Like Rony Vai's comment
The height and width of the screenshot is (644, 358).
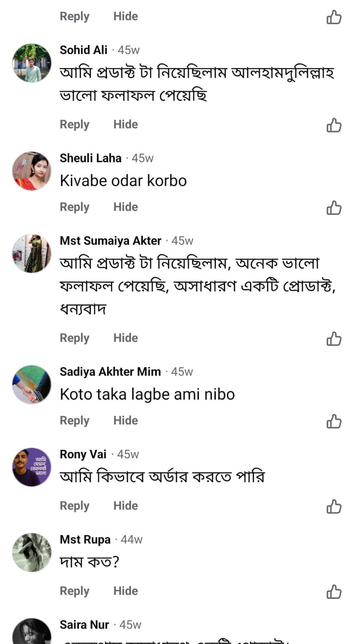click(x=334, y=507)
